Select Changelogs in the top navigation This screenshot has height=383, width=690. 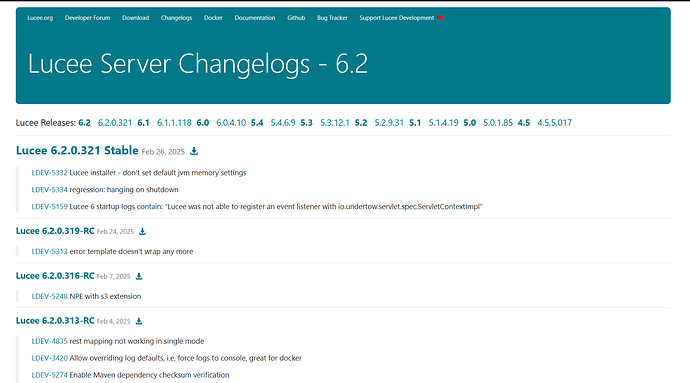(176, 18)
